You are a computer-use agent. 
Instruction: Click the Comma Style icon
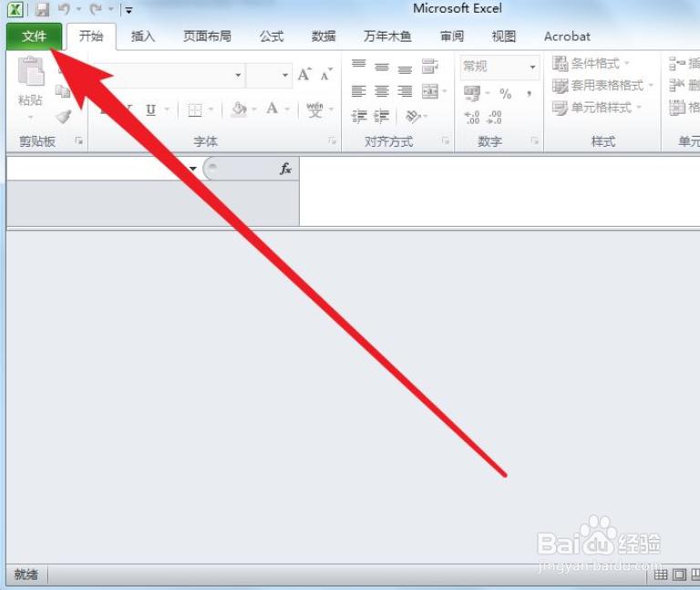coord(529,93)
